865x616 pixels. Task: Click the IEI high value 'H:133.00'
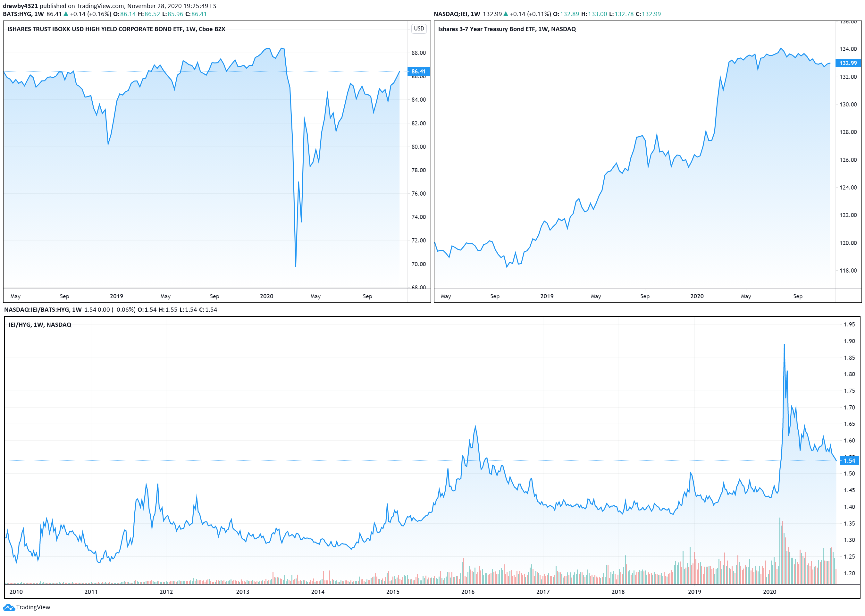tap(594, 14)
